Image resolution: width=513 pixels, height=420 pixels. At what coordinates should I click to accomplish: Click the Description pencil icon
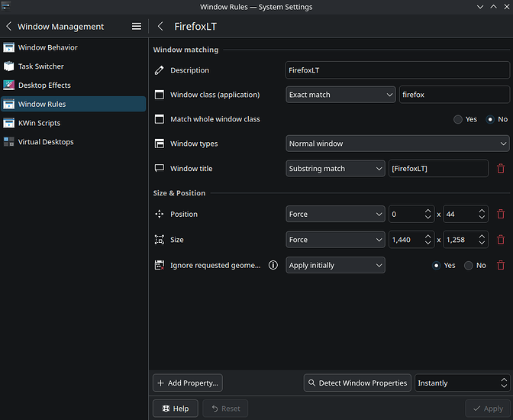tap(160, 70)
